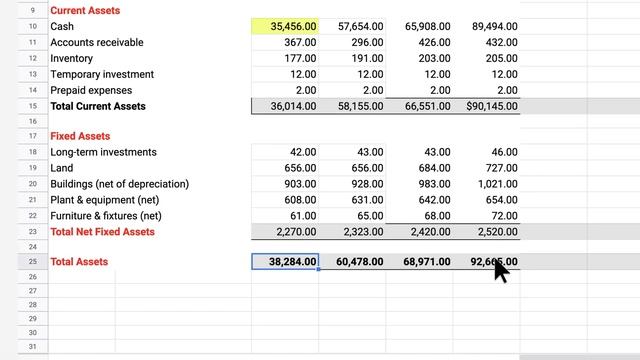The image size is (640, 360).
Task: Click the Current Assets heading
Action: [85, 11]
